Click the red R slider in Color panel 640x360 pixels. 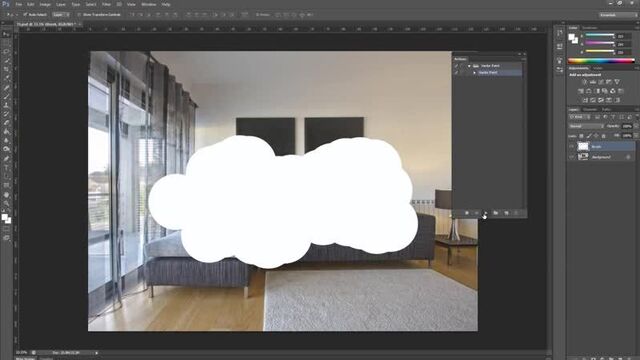600,36
